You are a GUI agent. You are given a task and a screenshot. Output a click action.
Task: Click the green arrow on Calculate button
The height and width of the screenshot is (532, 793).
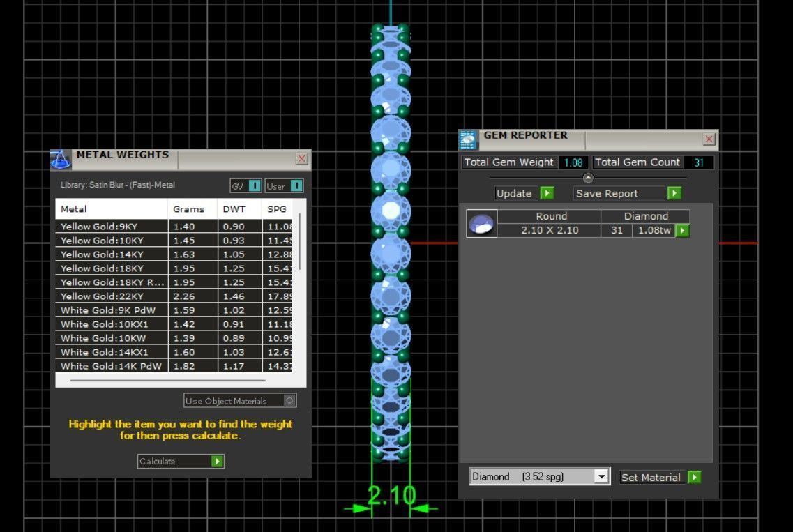[217, 461]
